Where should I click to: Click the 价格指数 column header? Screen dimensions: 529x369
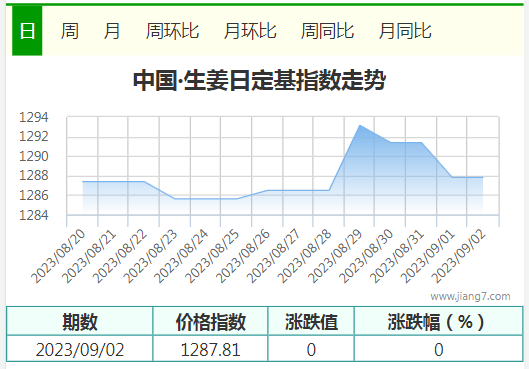tap(211, 322)
